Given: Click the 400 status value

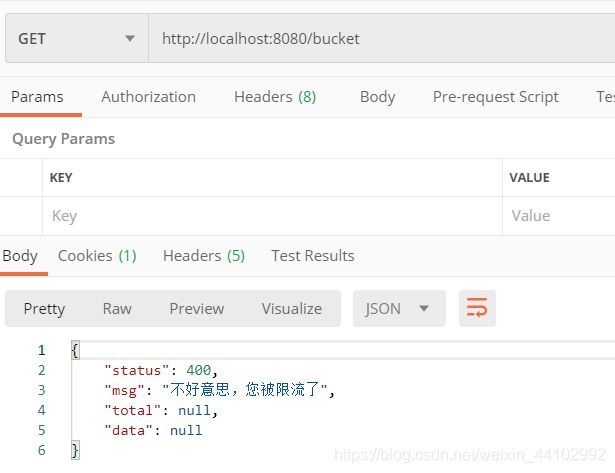Looking at the screenshot, I should click(x=198, y=371).
